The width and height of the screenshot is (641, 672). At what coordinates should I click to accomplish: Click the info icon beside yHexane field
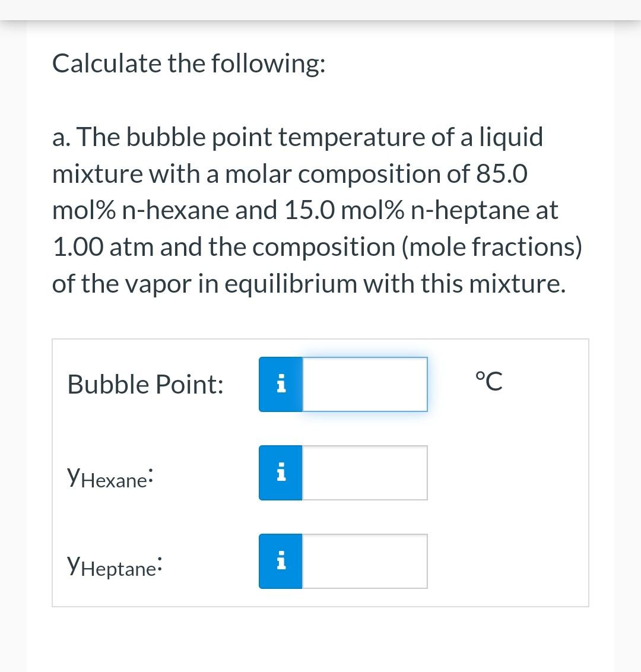click(x=281, y=473)
